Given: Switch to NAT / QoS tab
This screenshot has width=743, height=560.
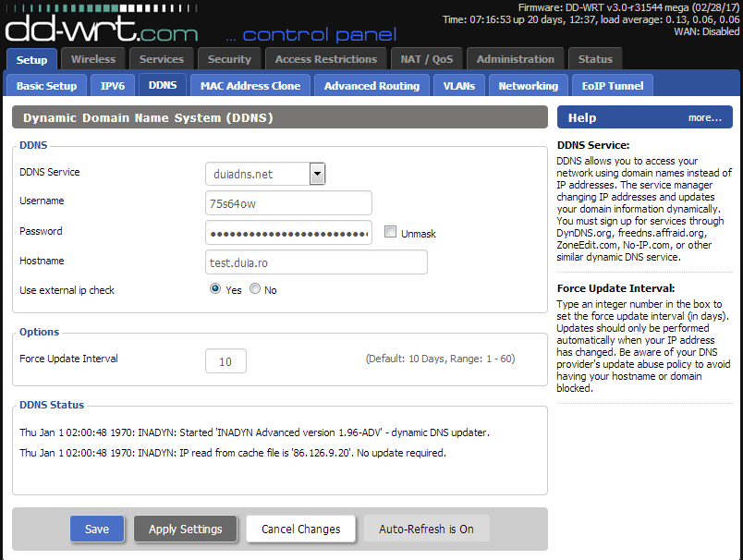Looking at the screenshot, I should tap(426, 59).
